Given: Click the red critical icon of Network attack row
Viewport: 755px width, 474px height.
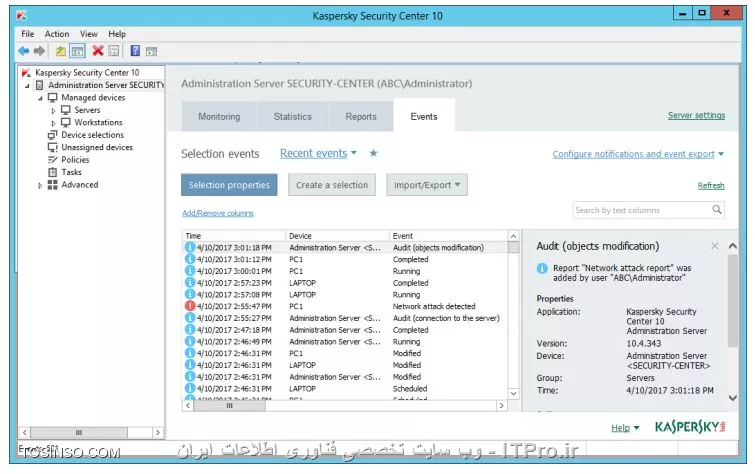Looking at the screenshot, I should (x=190, y=306).
